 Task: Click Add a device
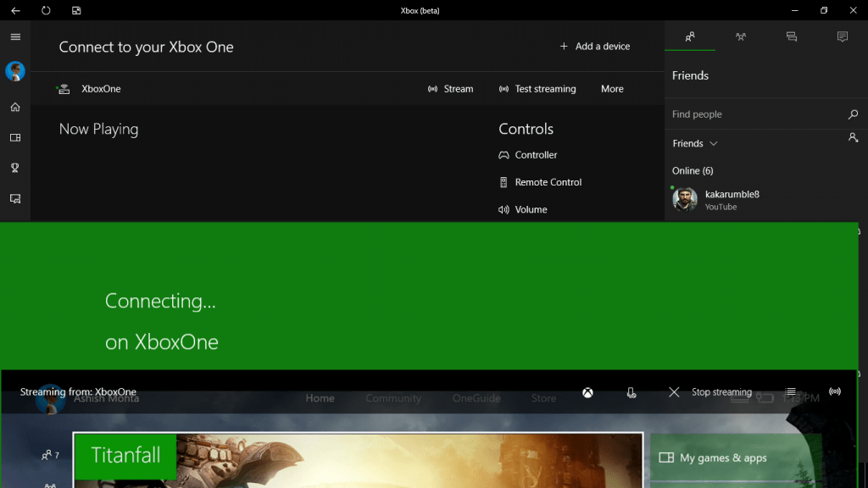click(x=594, y=47)
